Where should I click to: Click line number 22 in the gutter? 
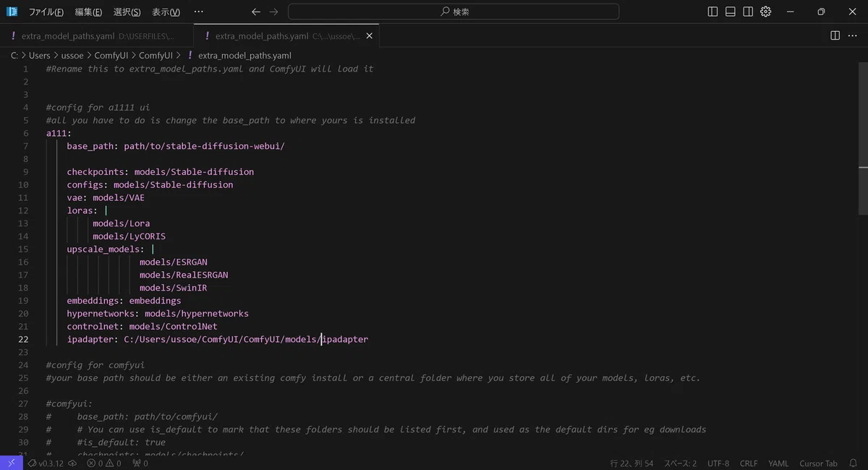coord(24,339)
